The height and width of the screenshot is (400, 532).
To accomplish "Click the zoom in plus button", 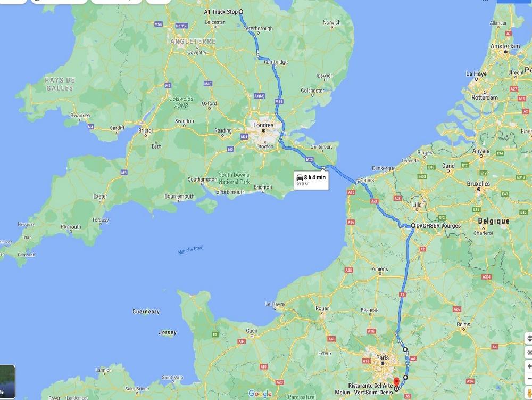I will coord(529,366).
